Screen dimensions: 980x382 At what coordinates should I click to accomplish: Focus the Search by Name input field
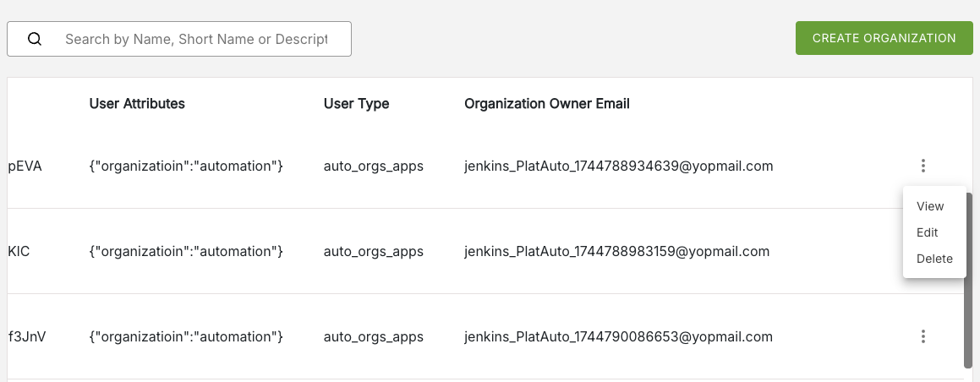pyautogui.click(x=196, y=39)
